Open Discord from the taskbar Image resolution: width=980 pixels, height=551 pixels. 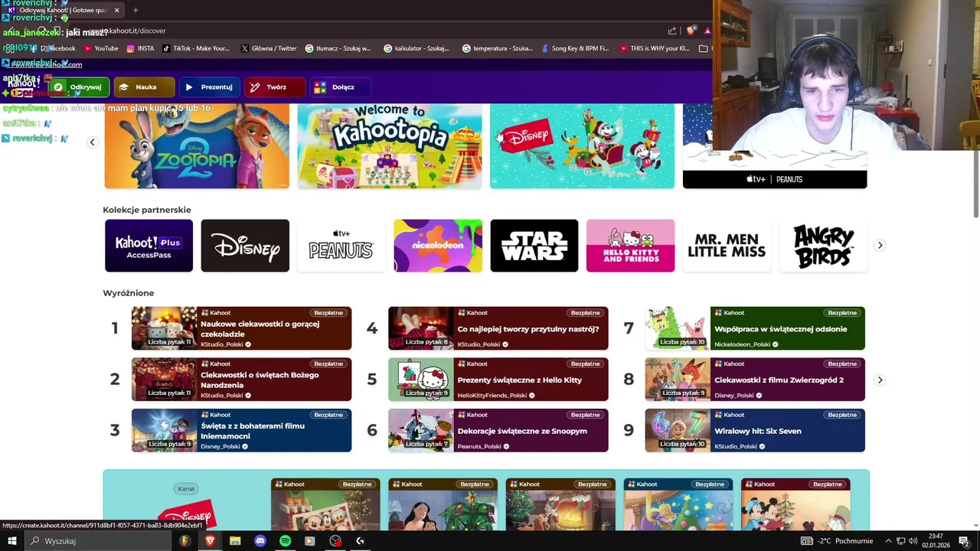260,541
